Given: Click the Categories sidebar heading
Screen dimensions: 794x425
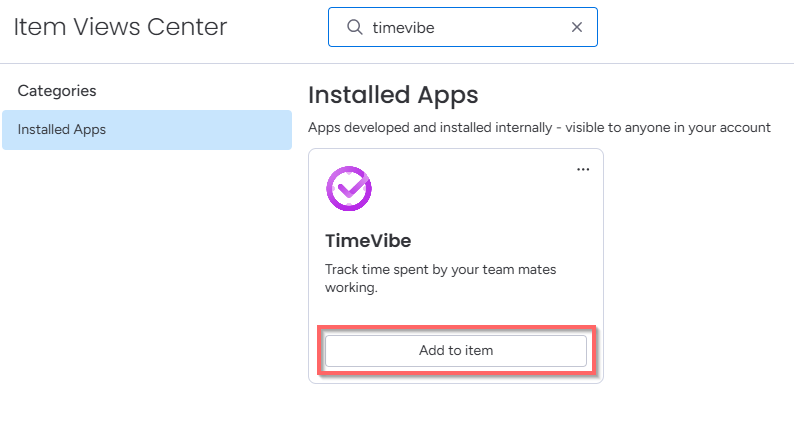Looking at the screenshot, I should tap(57, 91).
